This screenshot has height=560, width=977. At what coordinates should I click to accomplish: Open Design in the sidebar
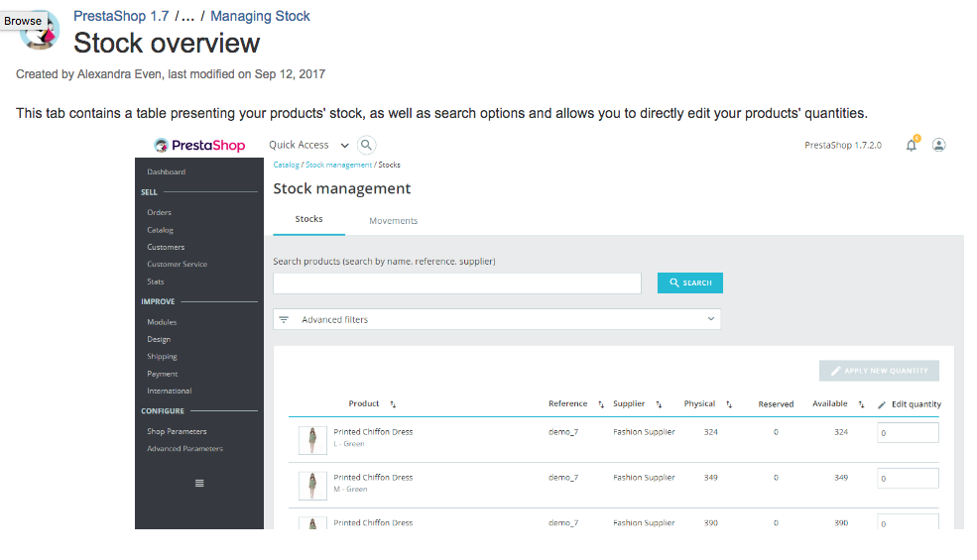point(159,340)
